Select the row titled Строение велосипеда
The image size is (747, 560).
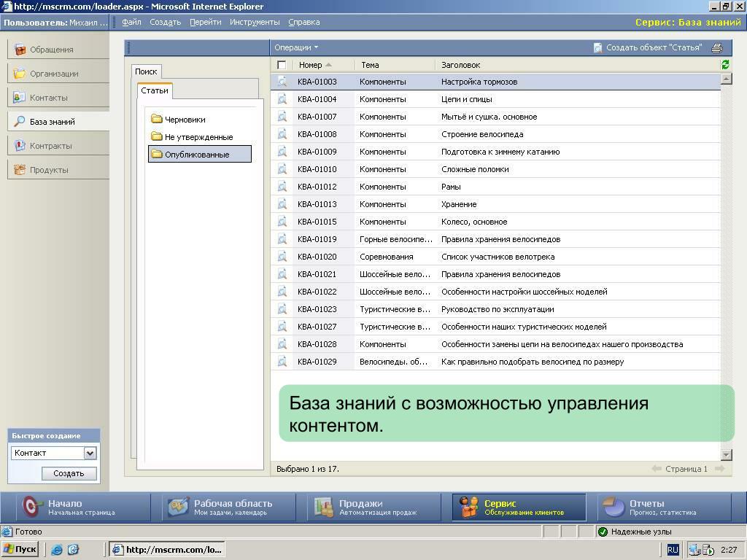(495, 134)
